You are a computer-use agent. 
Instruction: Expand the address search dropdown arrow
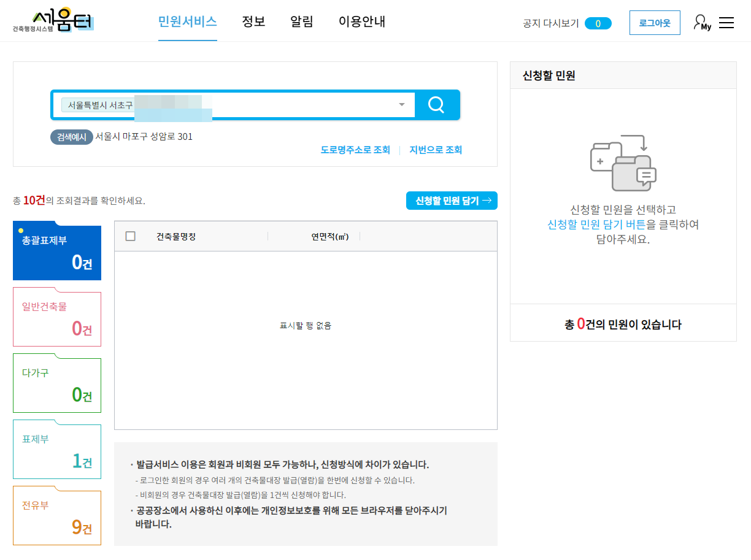click(402, 104)
